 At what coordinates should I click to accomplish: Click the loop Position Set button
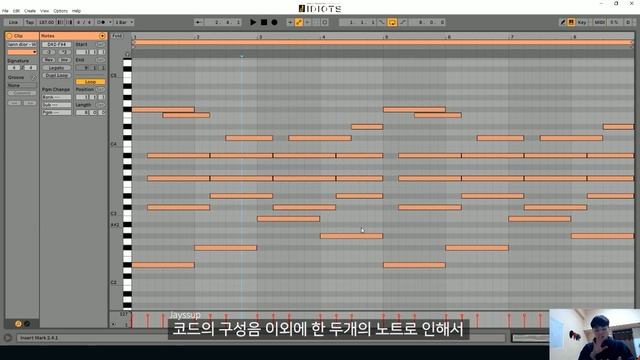tap(100, 89)
